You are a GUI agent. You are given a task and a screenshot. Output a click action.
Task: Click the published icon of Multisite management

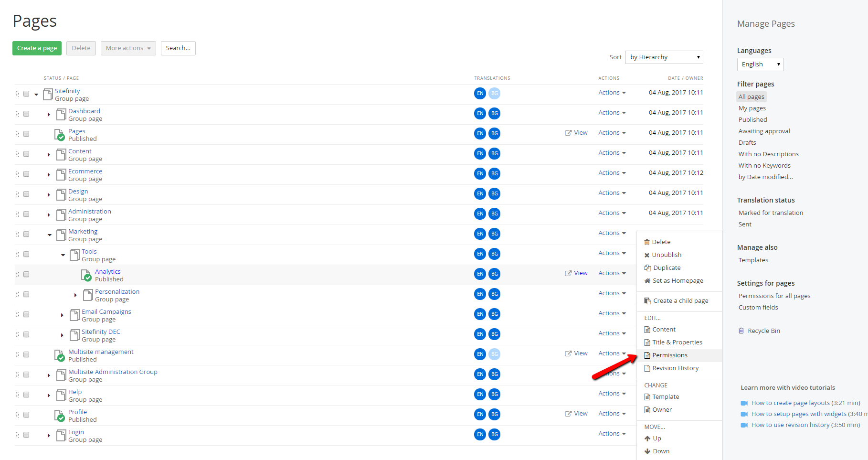tap(60, 355)
